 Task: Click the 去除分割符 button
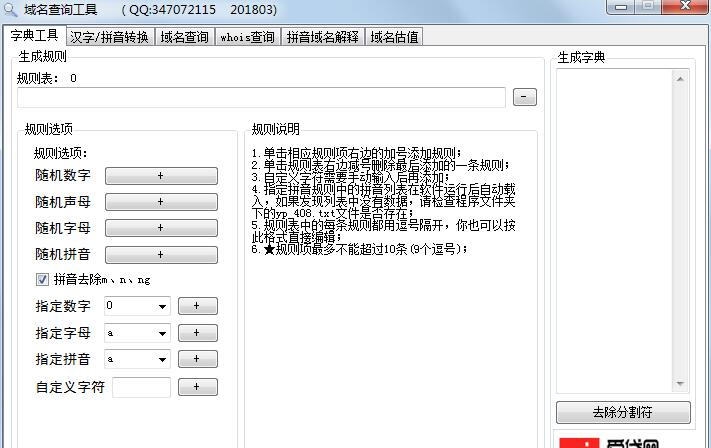623,413
